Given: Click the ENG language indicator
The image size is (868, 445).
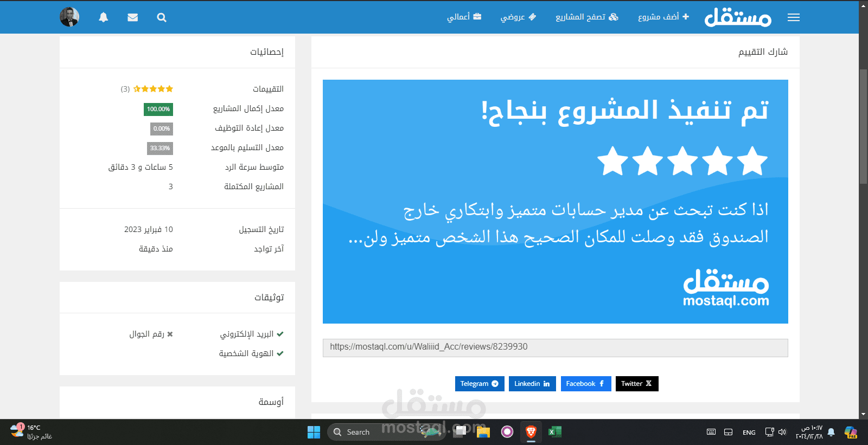Looking at the screenshot, I should [749, 433].
